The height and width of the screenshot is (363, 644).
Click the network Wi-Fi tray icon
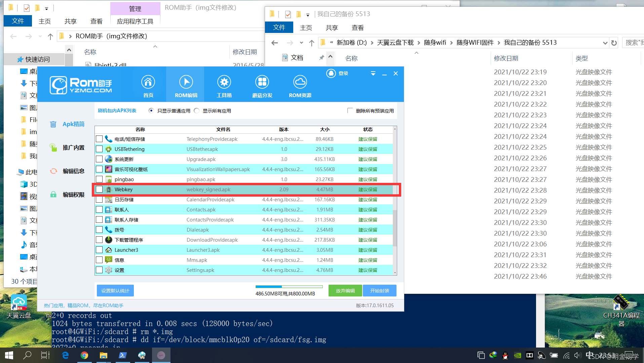coord(567,355)
